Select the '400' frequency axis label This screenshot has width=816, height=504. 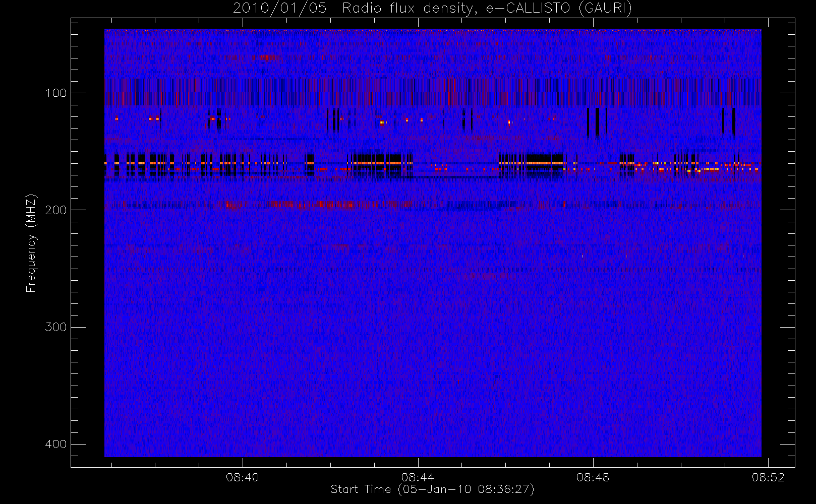55,444
